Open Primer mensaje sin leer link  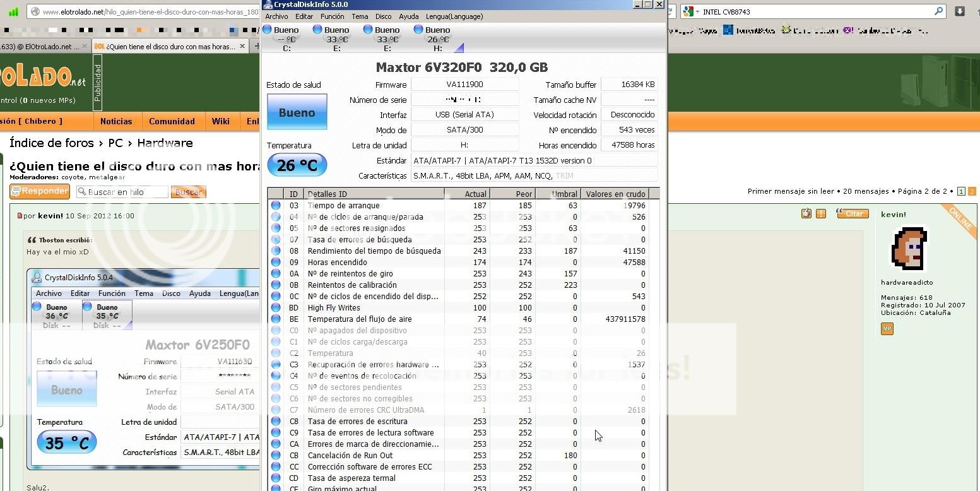791,191
